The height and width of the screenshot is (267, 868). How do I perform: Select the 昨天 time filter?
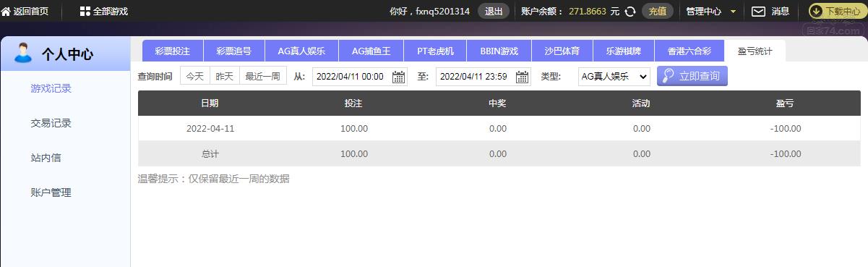click(x=224, y=76)
